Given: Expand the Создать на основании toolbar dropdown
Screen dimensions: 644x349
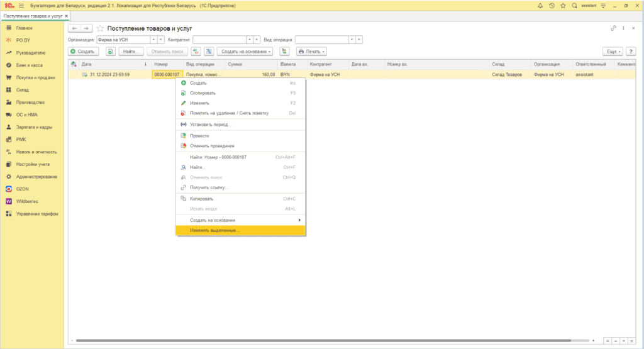Looking at the screenshot, I should click(245, 51).
